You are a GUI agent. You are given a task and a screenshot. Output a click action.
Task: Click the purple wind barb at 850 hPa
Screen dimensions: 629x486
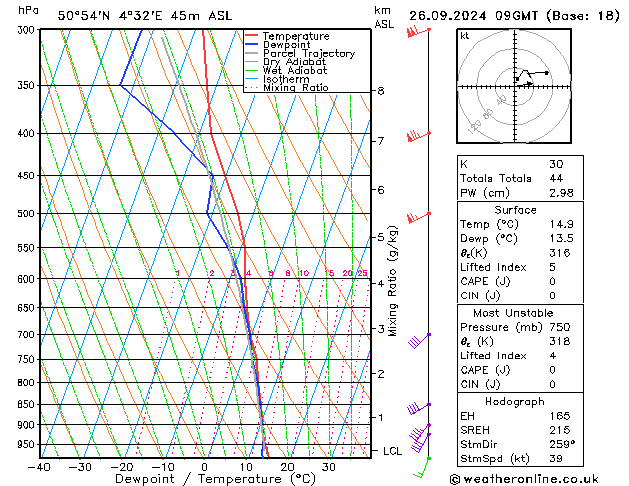(x=419, y=408)
